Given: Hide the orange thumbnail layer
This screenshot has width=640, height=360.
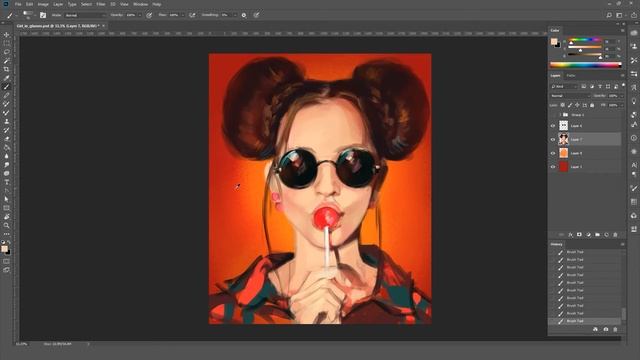Looking at the screenshot, I should [553, 153].
